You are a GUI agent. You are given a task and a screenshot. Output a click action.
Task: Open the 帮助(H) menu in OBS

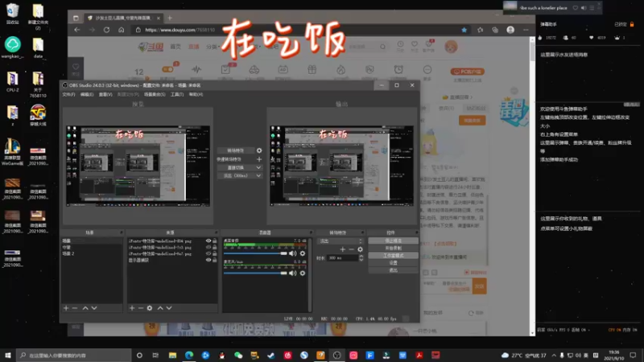[196, 94]
